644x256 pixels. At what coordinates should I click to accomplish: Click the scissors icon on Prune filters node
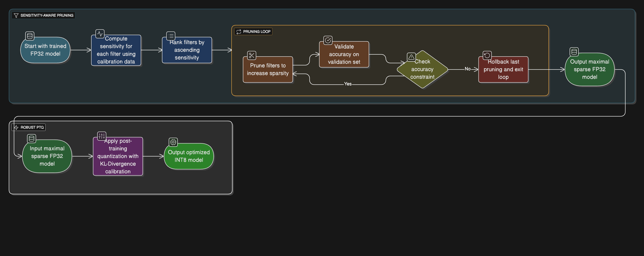click(x=252, y=55)
